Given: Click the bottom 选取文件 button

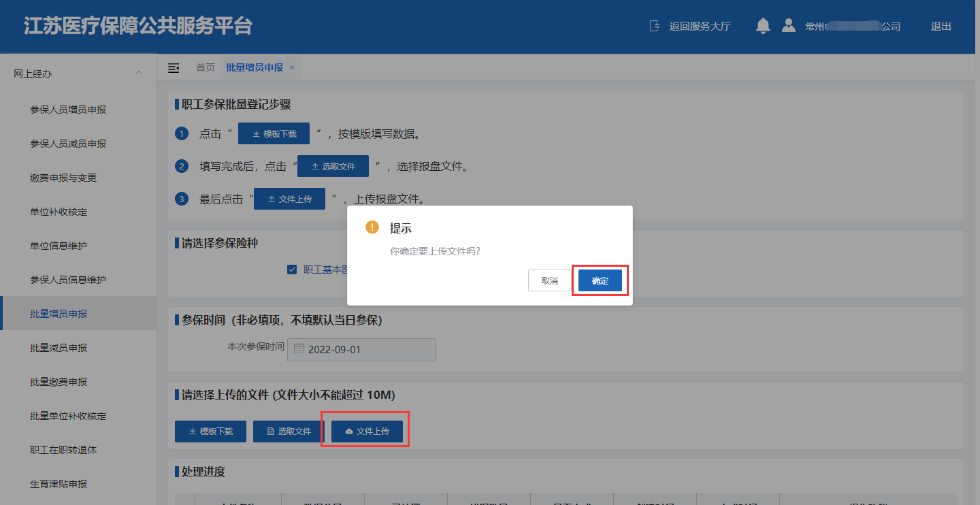Looking at the screenshot, I should 289,431.
